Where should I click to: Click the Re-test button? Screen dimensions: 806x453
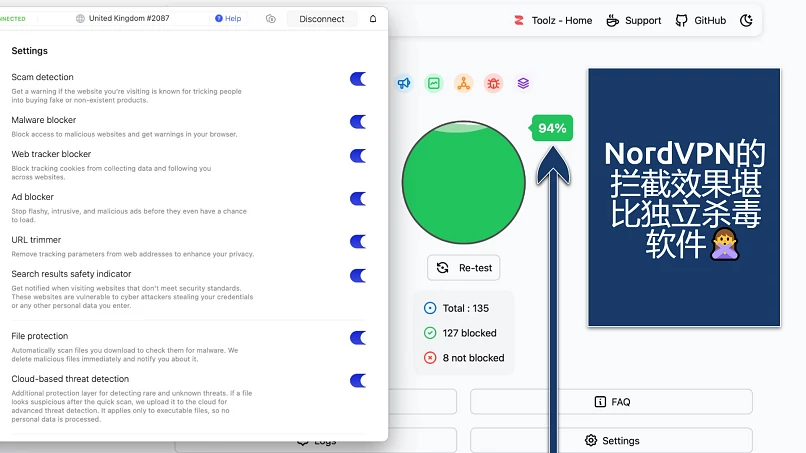point(464,268)
